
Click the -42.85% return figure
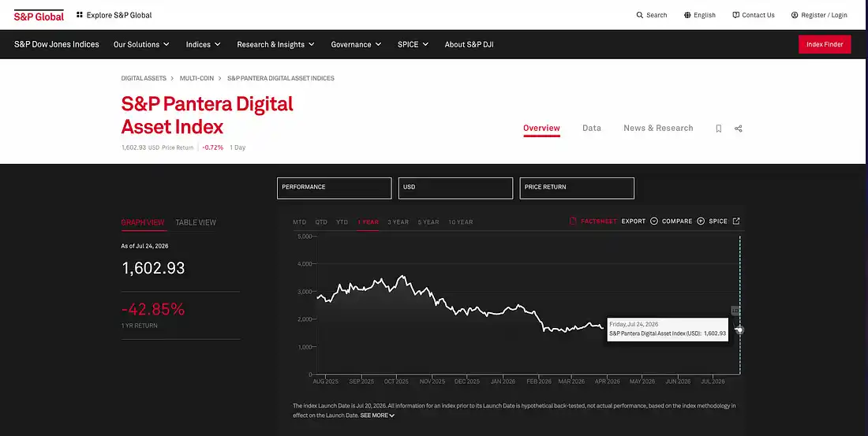pyautogui.click(x=153, y=309)
